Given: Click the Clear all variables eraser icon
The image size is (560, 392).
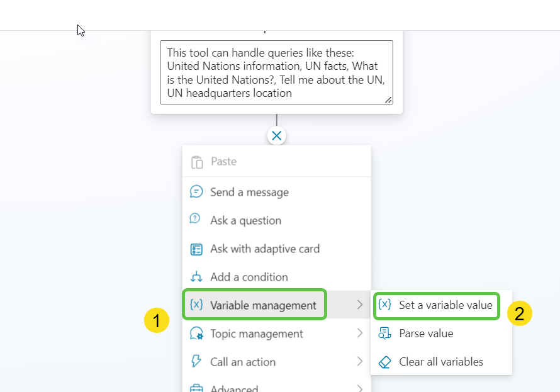Looking at the screenshot, I should (386, 362).
